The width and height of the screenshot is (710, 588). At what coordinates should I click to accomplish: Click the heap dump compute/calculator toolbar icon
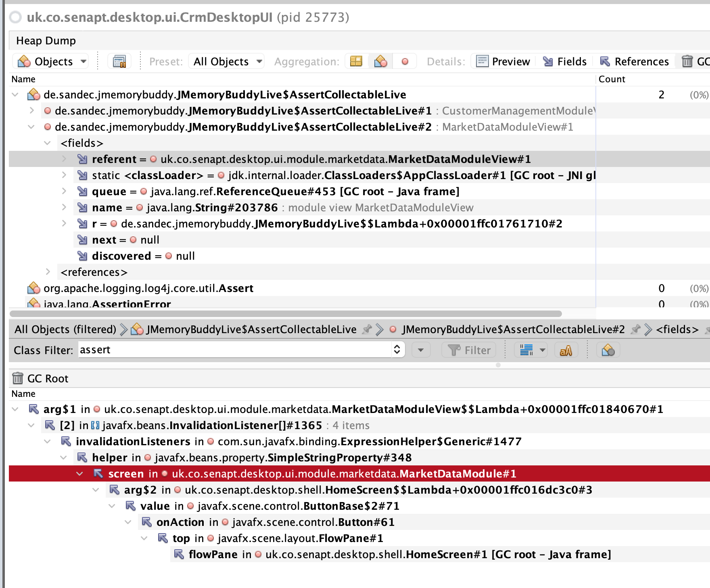tap(119, 62)
